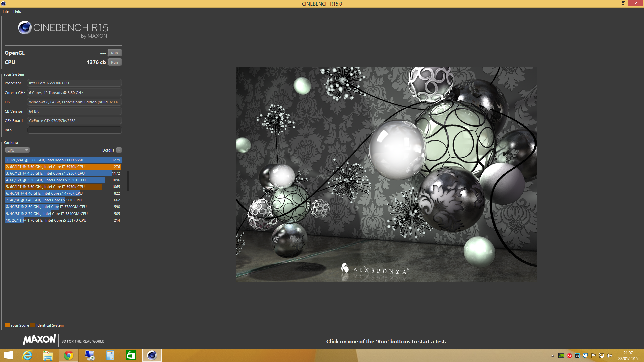This screenshot has height=362, width=644.
Task: Expand ranking Details arrow
Action: pyautogui.click(x=119, y=150)
